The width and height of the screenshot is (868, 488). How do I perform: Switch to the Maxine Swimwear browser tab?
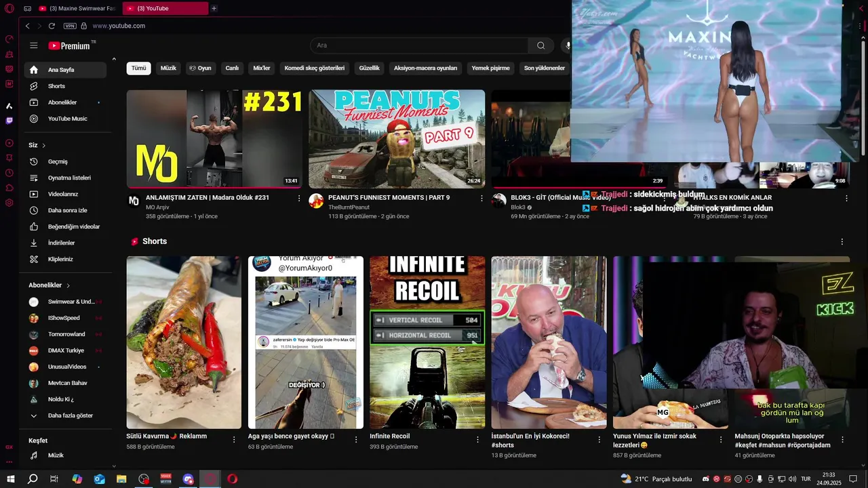78,8
